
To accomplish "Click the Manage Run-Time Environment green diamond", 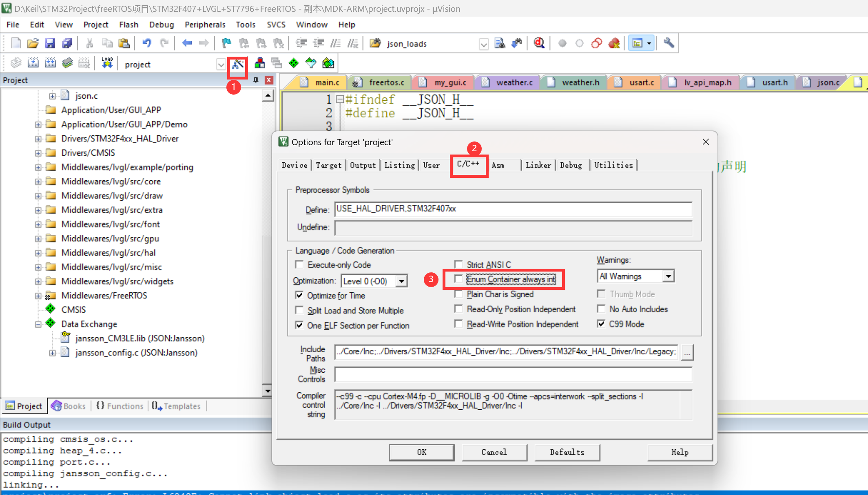I will (x=294, y=63).
